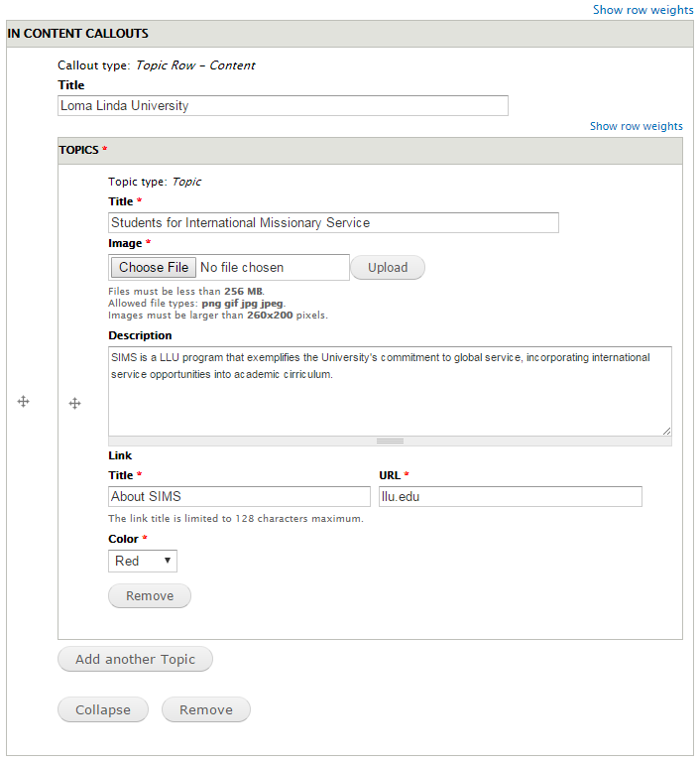Click the Allowed file types hint text
This screenshot has width=700, height=762.
tap(196, 304)
